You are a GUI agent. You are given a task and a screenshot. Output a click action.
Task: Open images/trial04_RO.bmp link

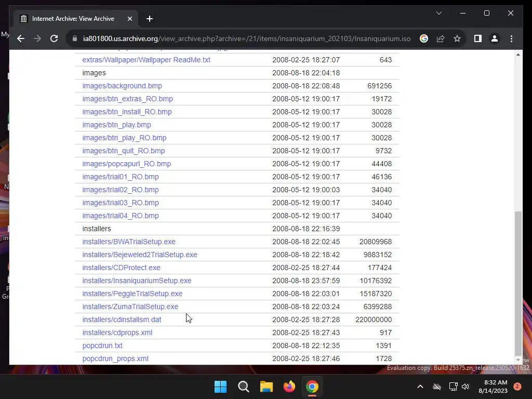coord(121,216)
